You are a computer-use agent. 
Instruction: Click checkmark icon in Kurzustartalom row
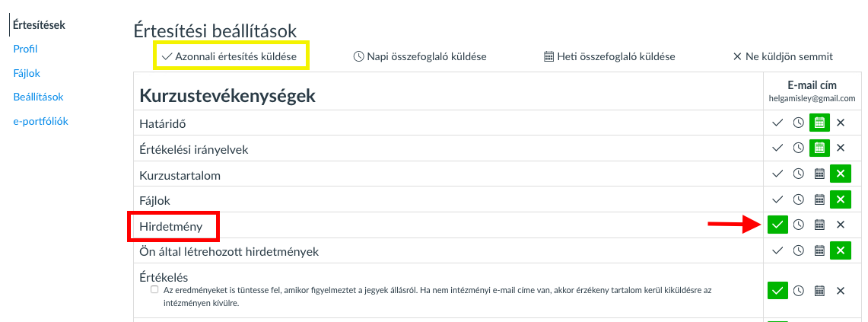777,174
